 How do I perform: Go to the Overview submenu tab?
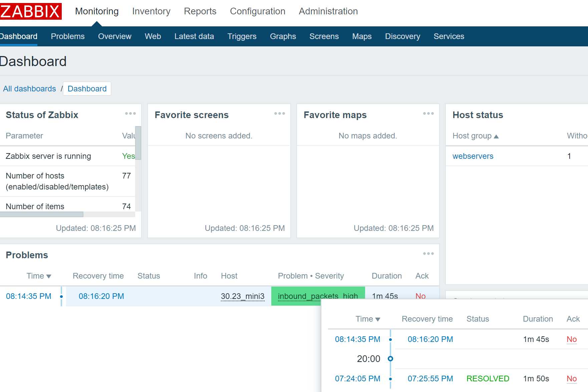[115, 36]
